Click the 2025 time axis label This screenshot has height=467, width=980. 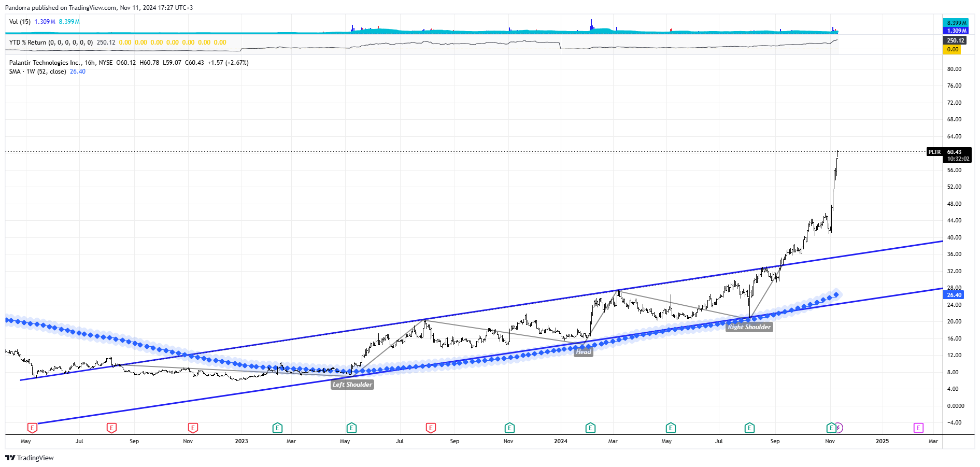(x=882, y=442)
